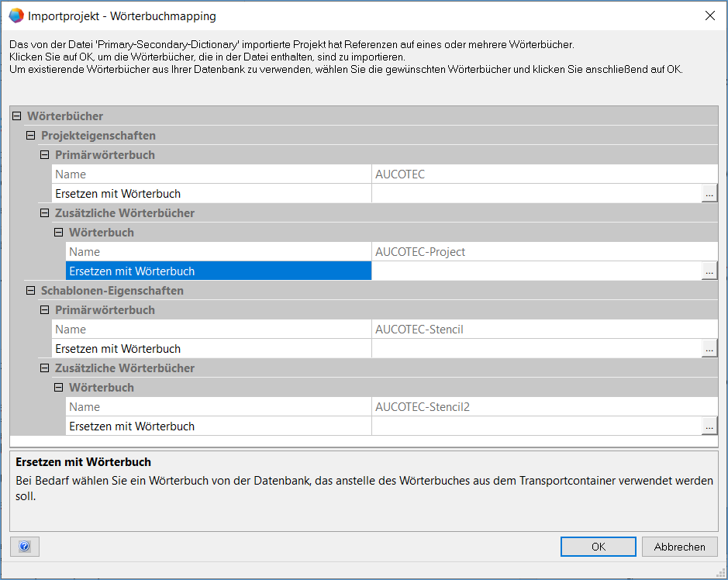
Task: Select the highlighted Ersetzen mit Wörterbuch row
Action: [217, 271]
